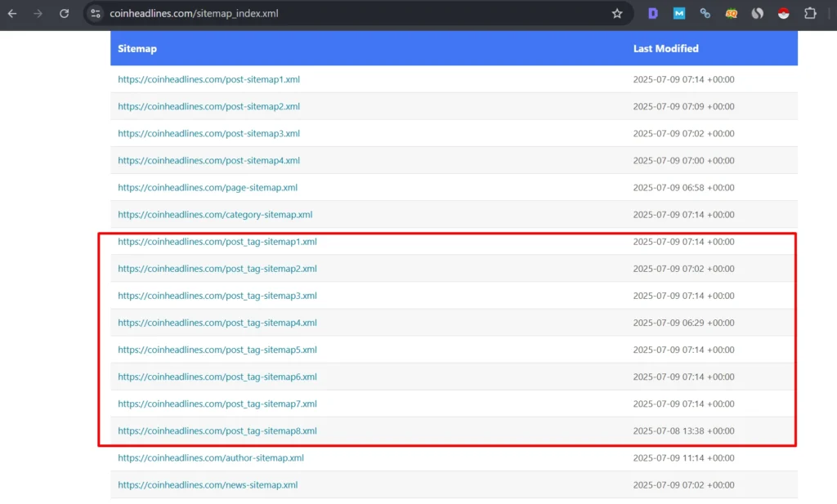Screen dimensions: 837x504
Task: Select the date 2025-07-09 06:29 +00:00
Action: [684, 323]
